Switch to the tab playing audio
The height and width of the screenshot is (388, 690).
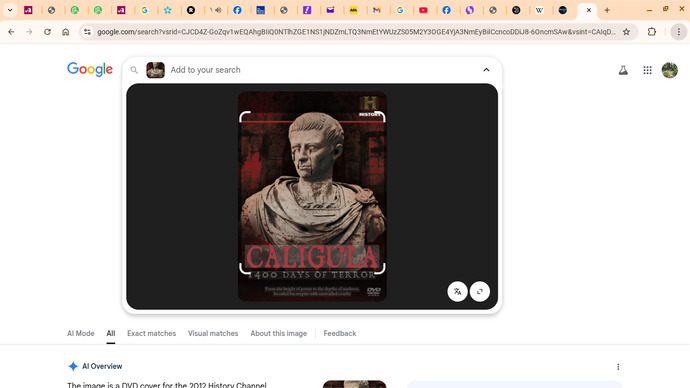click(x=215, y=10)
